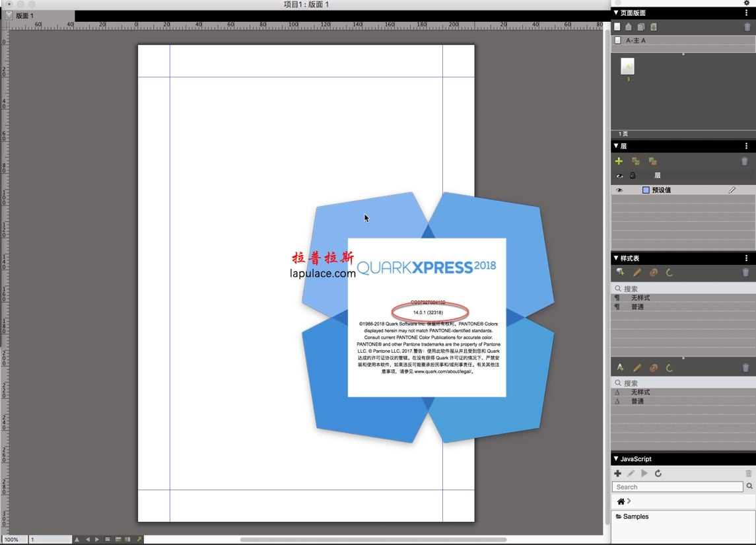The image size is (756, 545).
Task: Select 无样式 paragraph style
Action: pyautogui.click(x=683, y=297)
